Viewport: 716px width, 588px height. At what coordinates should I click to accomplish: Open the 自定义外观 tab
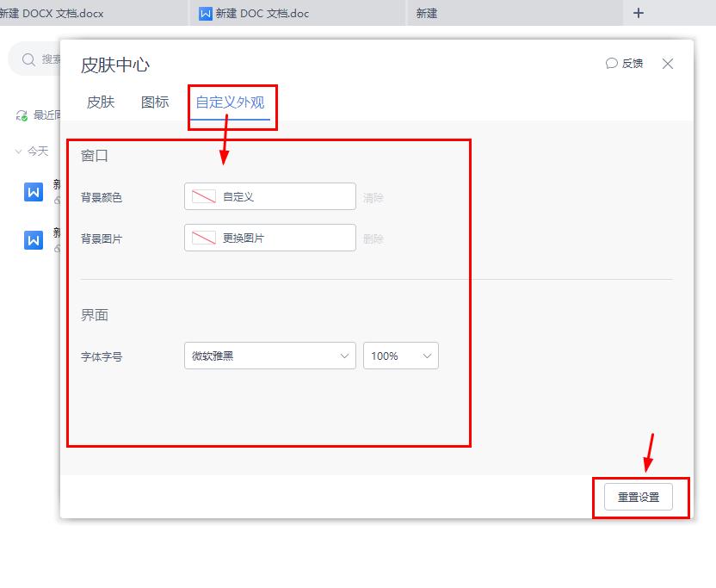231,102
